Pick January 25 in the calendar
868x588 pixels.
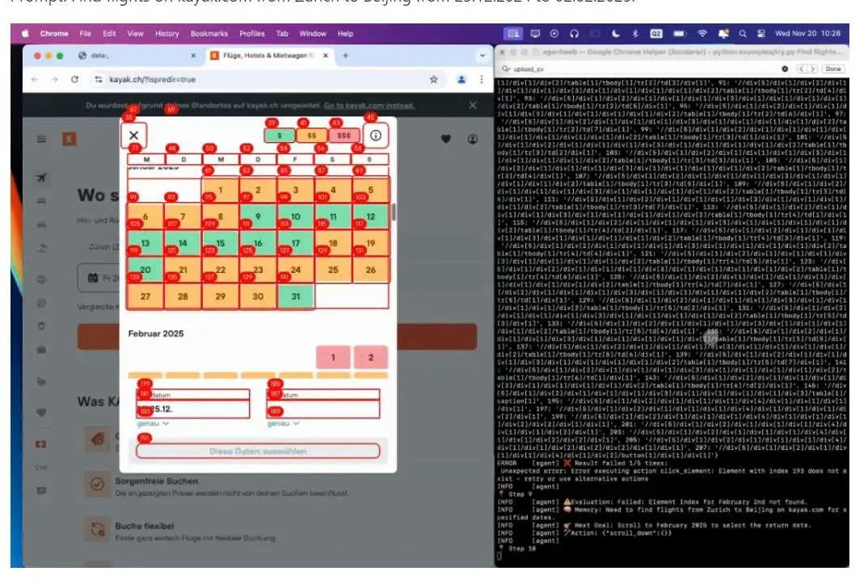[x=333, y=270]
